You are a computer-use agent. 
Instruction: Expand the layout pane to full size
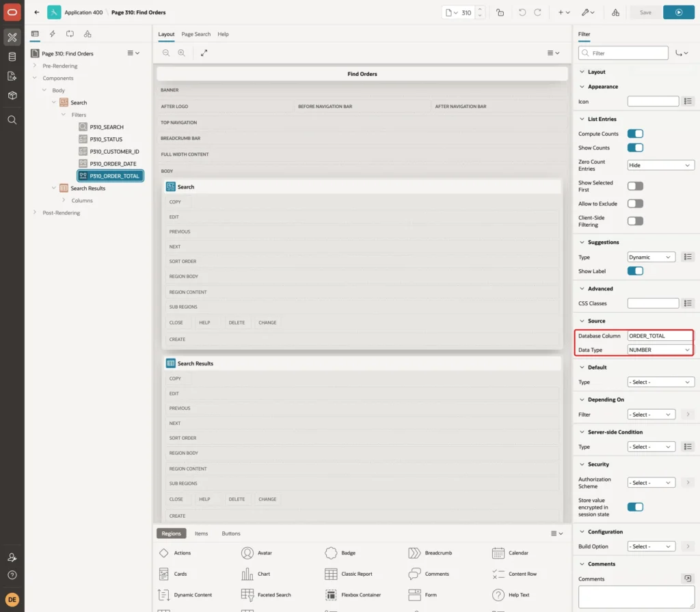[204, 53]
